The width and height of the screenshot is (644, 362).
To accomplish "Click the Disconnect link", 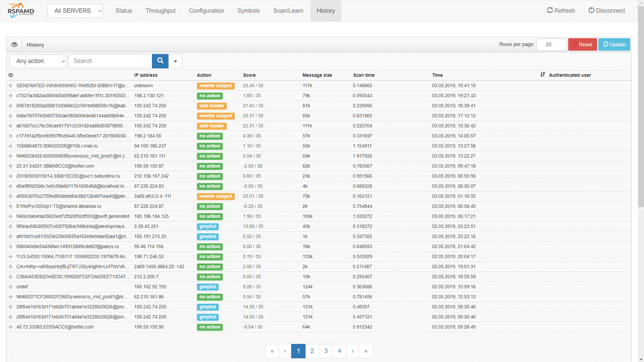I will [x=607, y=11].
